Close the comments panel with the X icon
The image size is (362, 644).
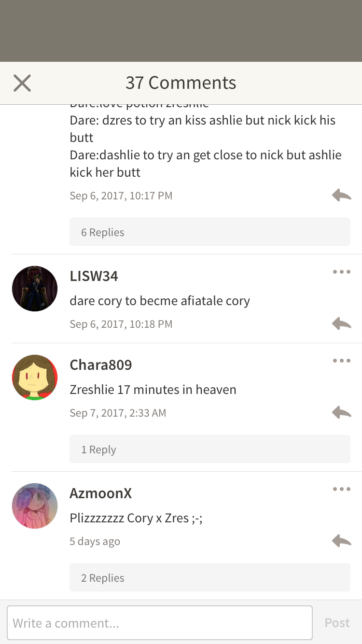point(22,83)
